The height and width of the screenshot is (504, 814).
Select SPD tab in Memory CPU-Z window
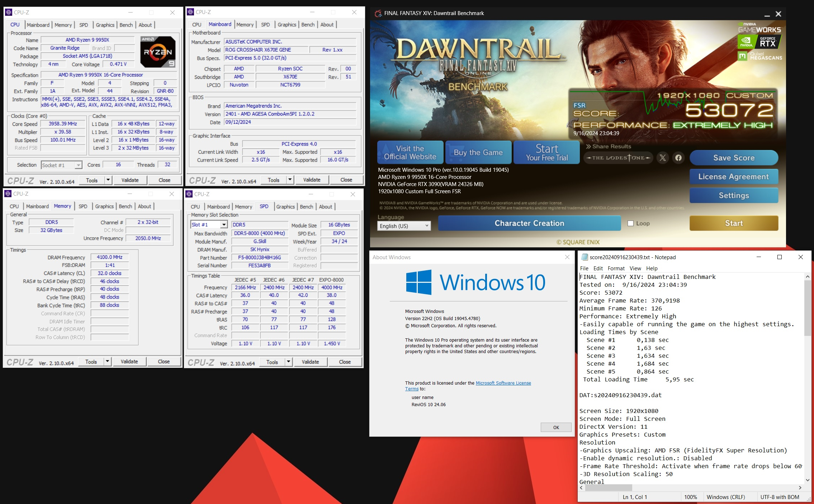pyautogui.click(x=83, y=206)
